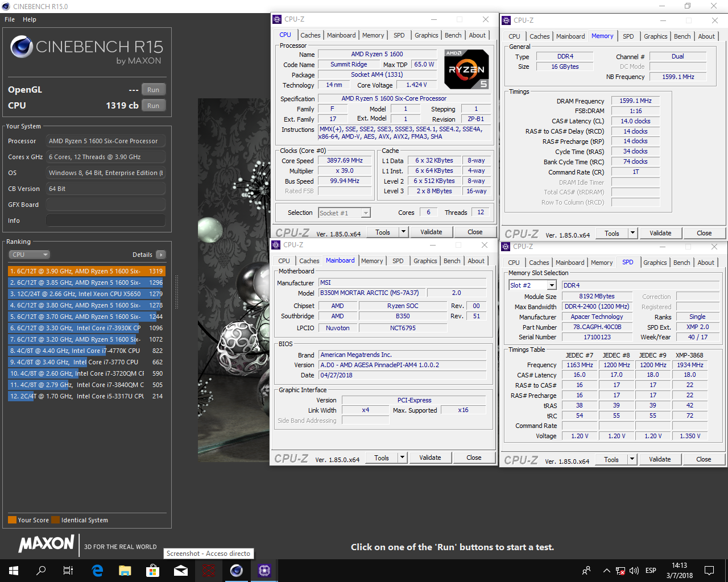Click the DRAM Frequency 1599.1 MHz value
Image resolution: width=728 pixels, height=582 pixels.
636,101
